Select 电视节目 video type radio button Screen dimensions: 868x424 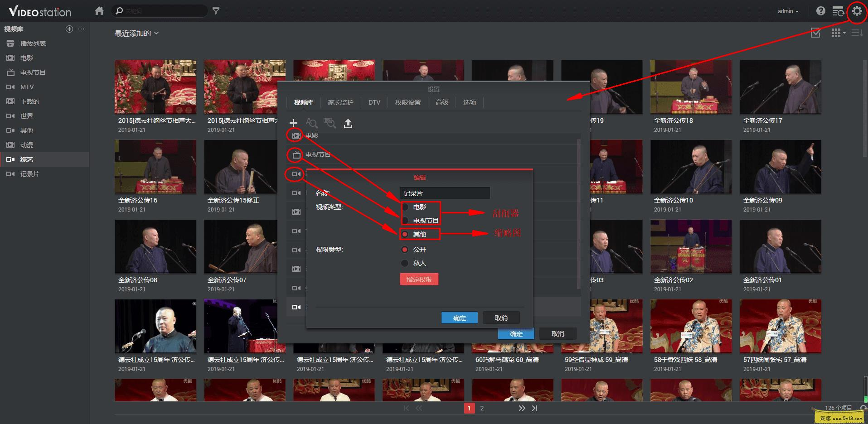[x=405, y=221]
